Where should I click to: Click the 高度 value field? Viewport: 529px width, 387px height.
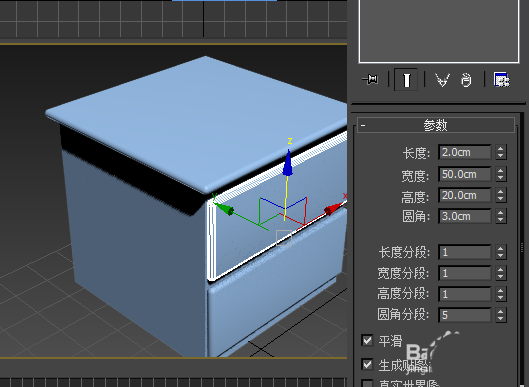pyautogui.click(x=465, y=195)
